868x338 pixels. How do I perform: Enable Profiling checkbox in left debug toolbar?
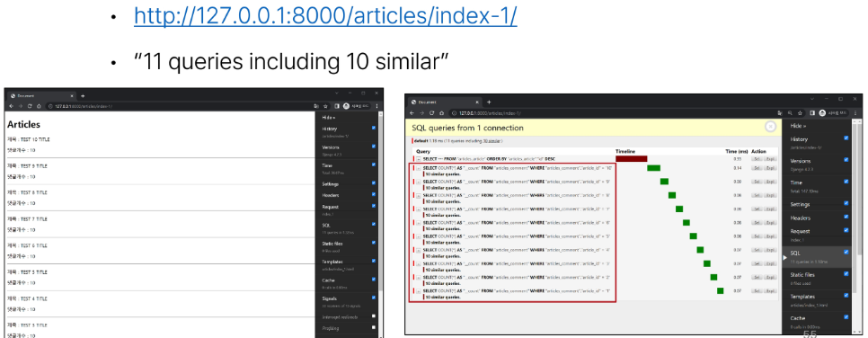pos(374,327)
